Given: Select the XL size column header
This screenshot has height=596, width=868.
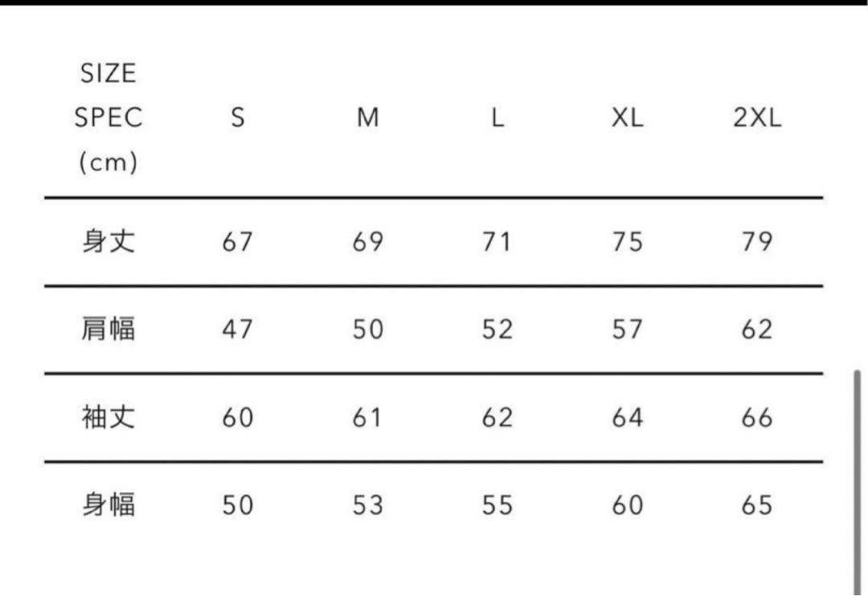Looking at the screenshot, I should (627, 117).
